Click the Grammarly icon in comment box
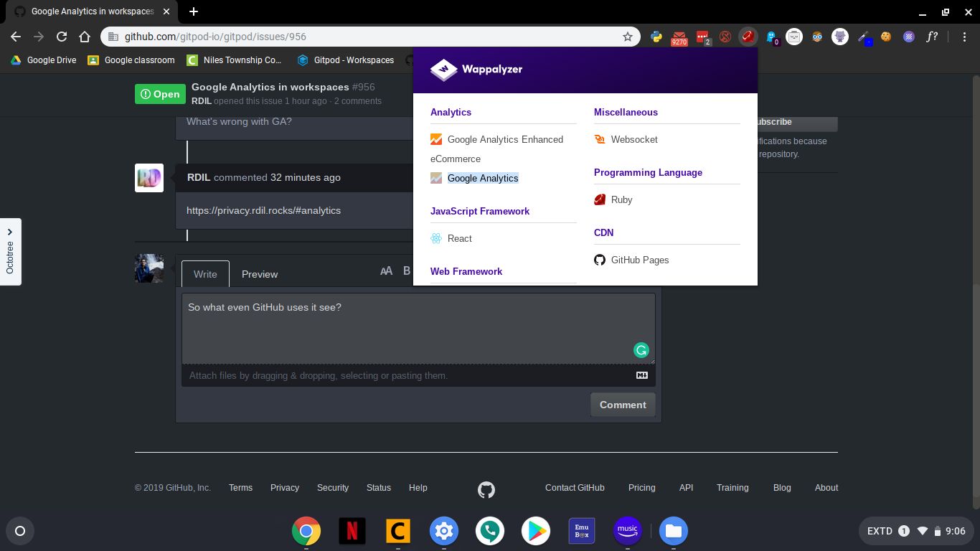 641,350
